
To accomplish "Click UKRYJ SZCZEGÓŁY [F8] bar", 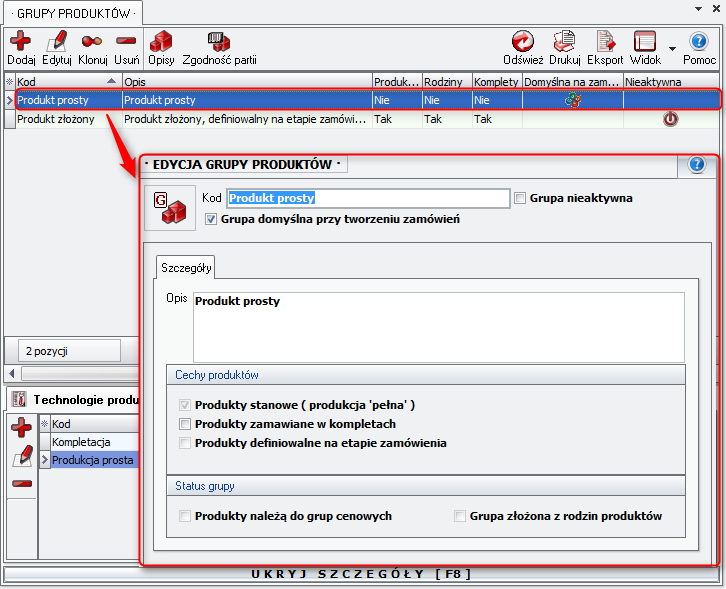I will (x=362, y=574).
